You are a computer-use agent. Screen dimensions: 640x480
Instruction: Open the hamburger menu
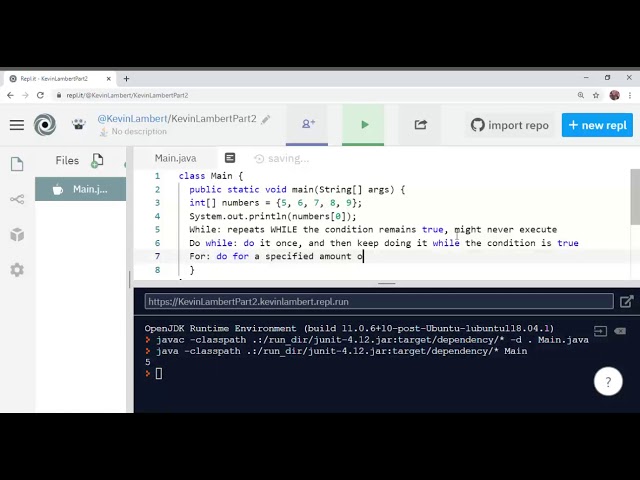(17, 125)
